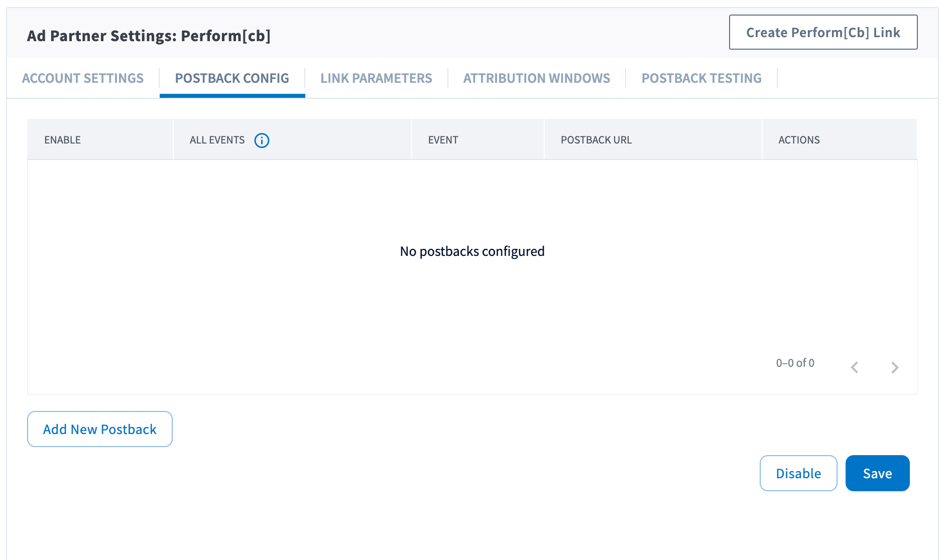Select the Postback Config tab
The height and width of the screenshot is (560, 945).
tap(232, 78)
